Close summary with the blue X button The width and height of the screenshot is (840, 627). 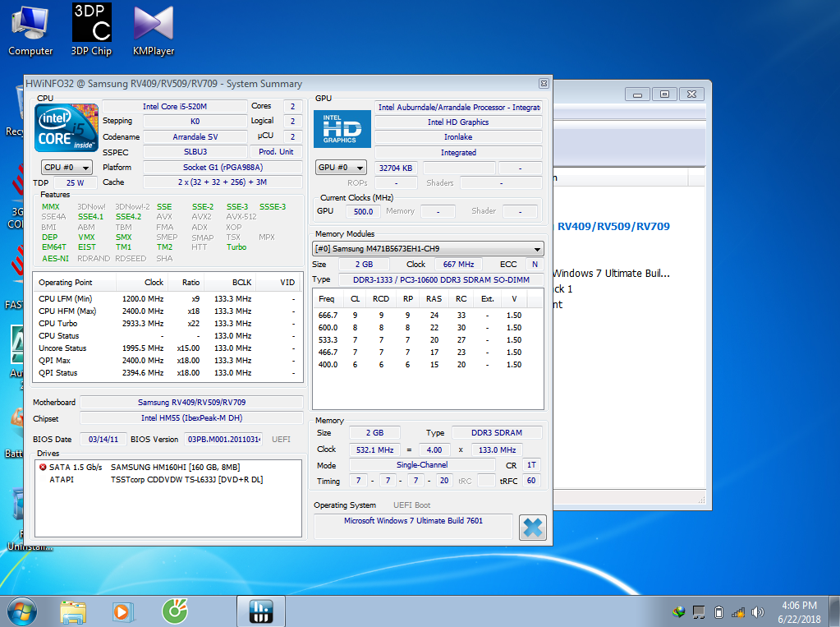[533, 527]
